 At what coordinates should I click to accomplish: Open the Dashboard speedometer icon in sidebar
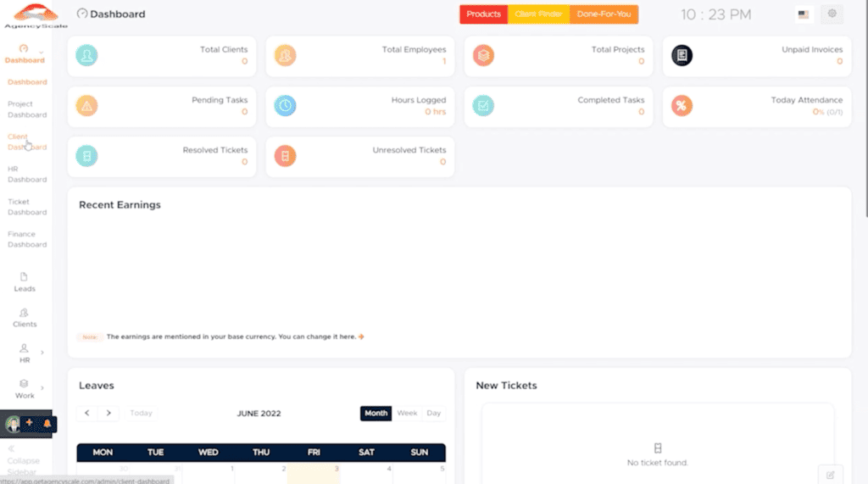click(23, 48)
